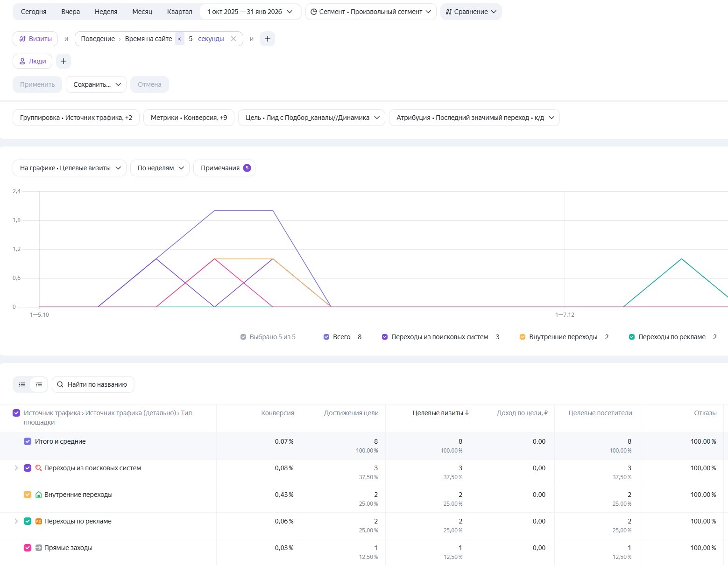Click the 'Отмена' button
The width and height of the screenshot is (728, 565).
[149, 84]
